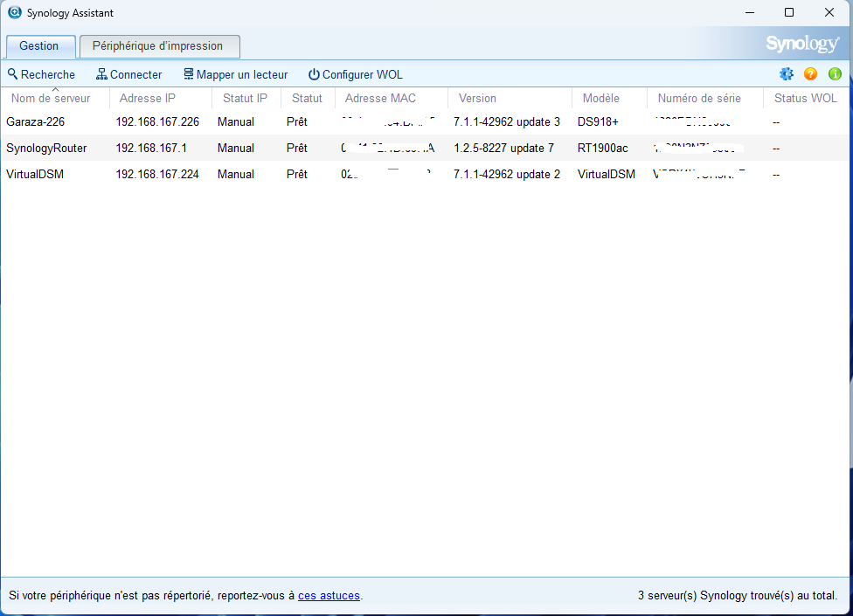The image size is (853, 616).
Task: Click IP address 192.168.167.226
Action: (x=157, y=121)
